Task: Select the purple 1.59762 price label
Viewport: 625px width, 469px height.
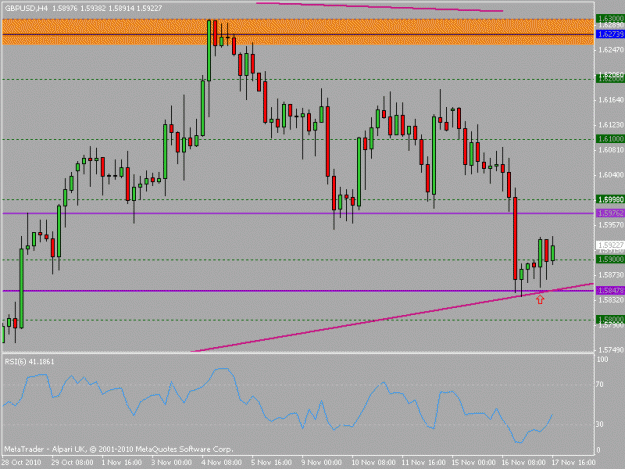Action: (x=610, y=214)
